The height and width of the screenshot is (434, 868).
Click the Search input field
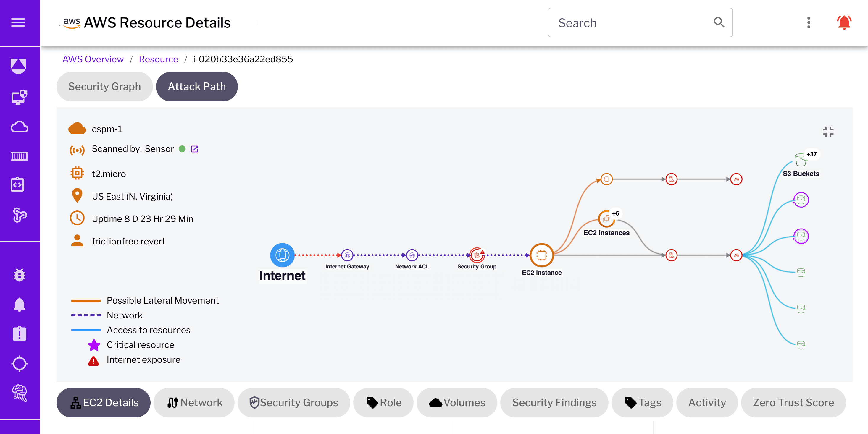633,22
